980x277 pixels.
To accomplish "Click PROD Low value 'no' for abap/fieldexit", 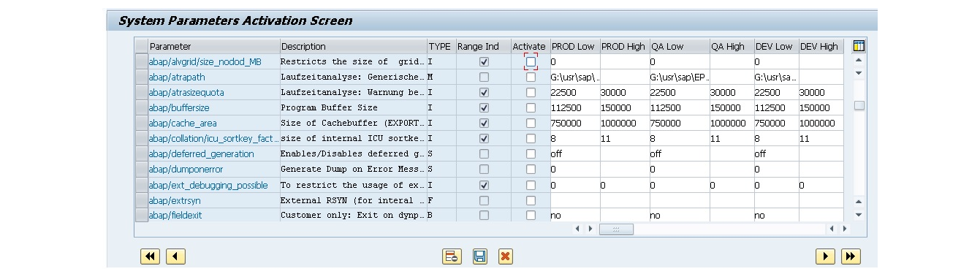I will click(555, 216).
